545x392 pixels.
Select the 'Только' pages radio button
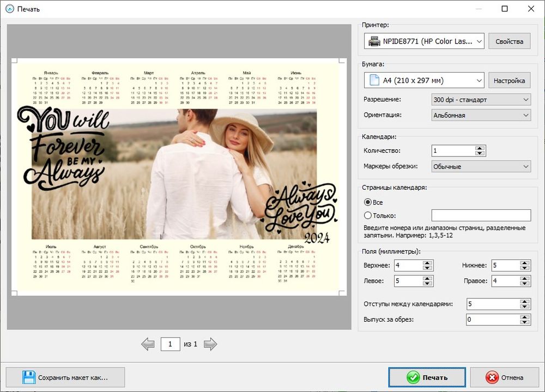click(x=368, y=215)
